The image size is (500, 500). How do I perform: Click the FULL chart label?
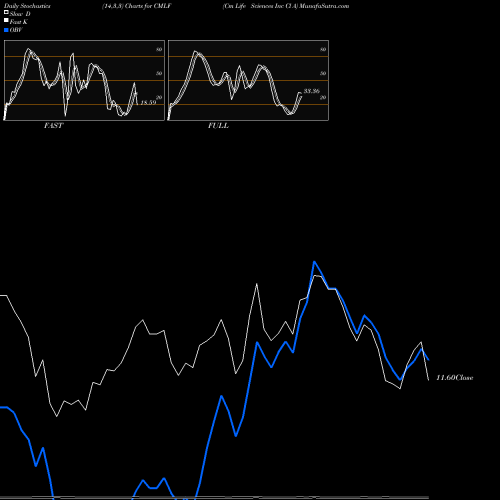[218, 126]
